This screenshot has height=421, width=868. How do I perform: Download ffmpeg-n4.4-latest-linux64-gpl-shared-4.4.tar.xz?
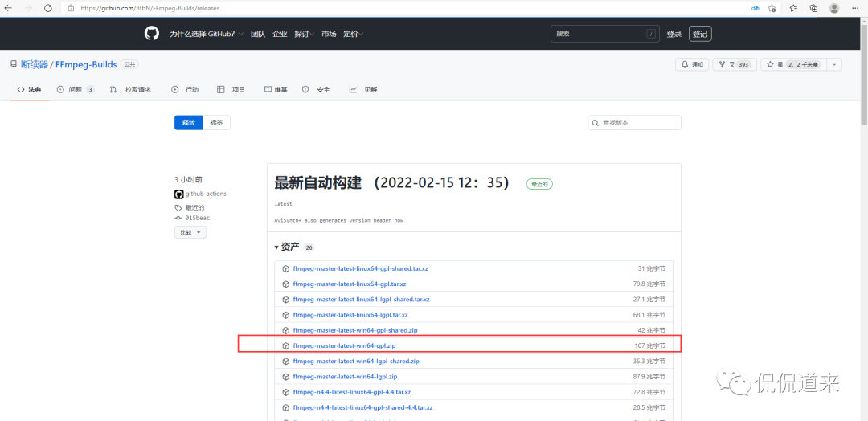pos(362,407)
